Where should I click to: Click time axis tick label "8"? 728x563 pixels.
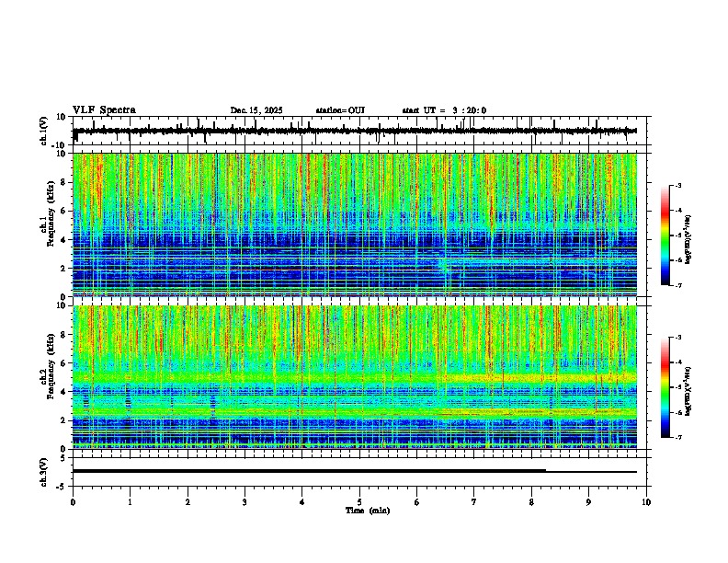point(531,502)
